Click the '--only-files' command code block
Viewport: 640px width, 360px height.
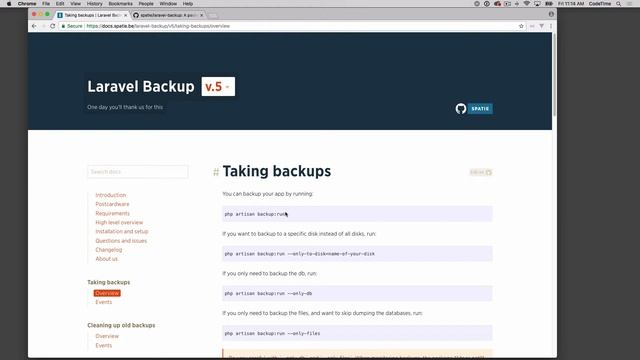click(x=357, y=333)
